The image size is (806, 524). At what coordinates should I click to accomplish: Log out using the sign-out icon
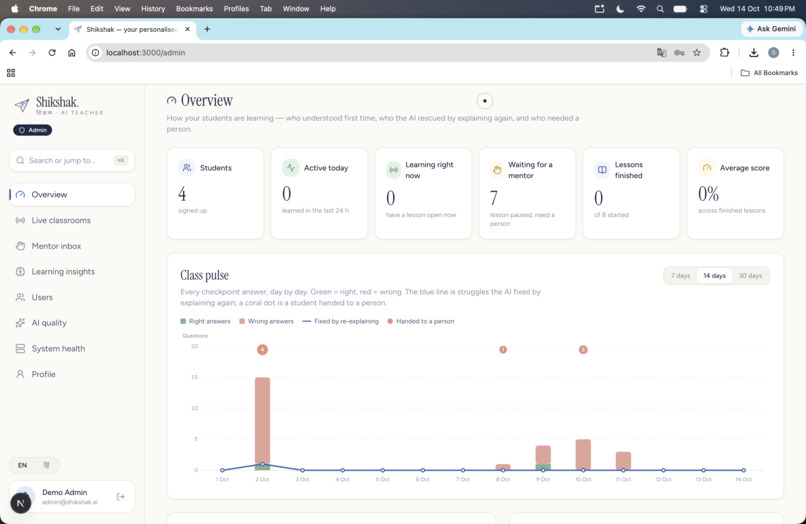(120, 496)
